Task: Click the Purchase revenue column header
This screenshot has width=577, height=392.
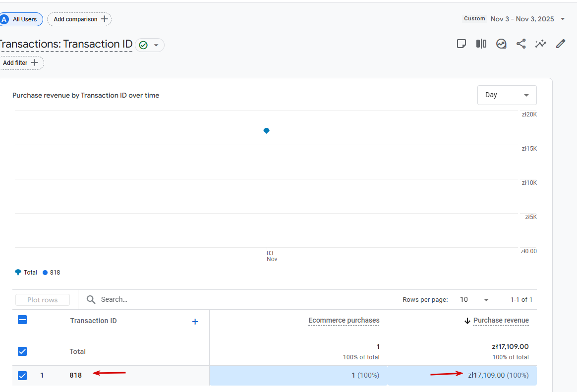Action: coord(501,321)
